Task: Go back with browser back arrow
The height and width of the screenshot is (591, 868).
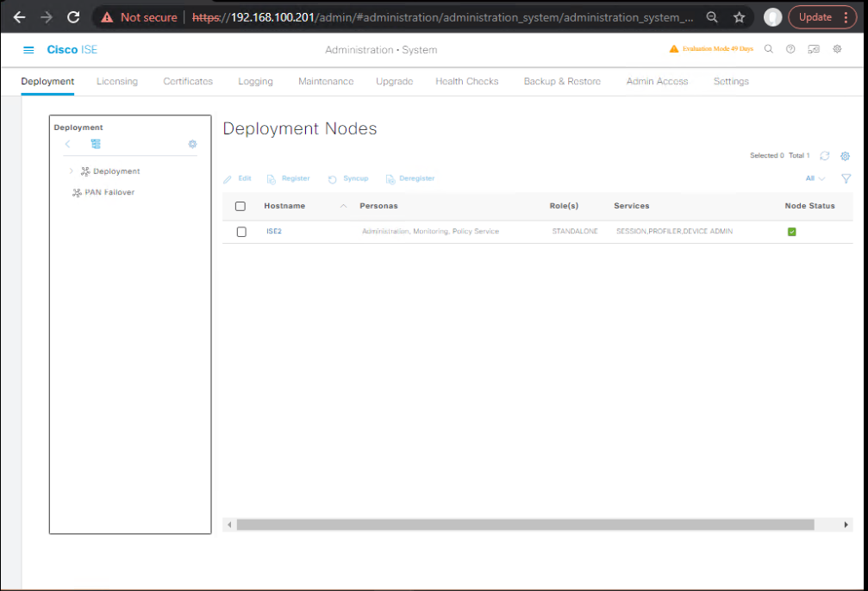Action: tap(19, 17)
